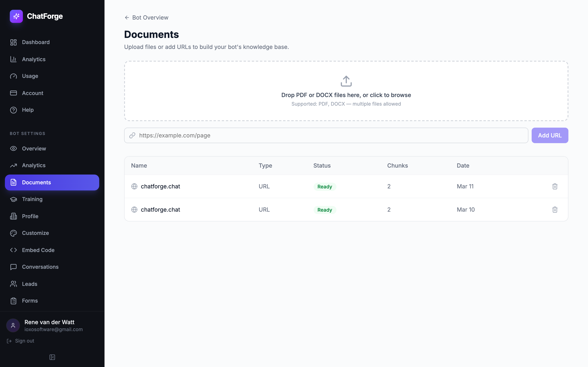The image size is (588, 367).
Task: Open the Training section
Action: coord(32,199)
